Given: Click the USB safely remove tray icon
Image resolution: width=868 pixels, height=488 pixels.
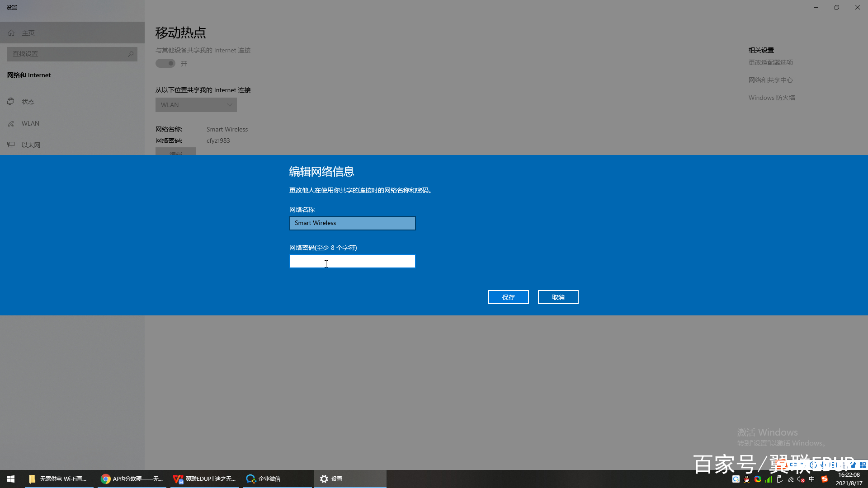Looking at the screenshot, I should pyautogui.click(x=779, y=479).
